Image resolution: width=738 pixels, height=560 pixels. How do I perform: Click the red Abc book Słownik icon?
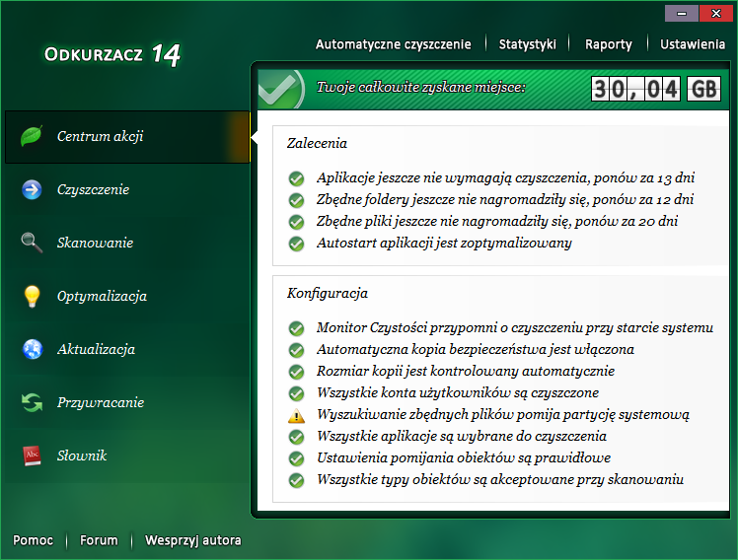pyautogui.click(x=32, y=455)
